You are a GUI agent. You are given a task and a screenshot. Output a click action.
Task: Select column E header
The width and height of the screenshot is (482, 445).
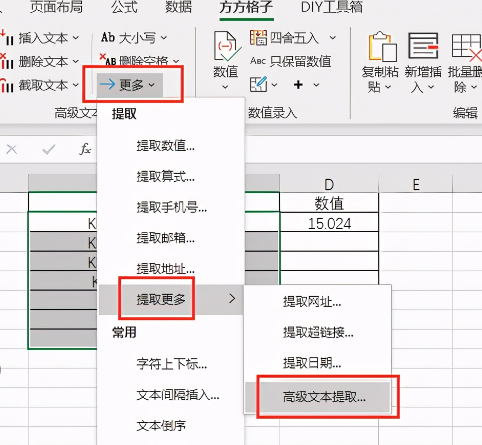416,184
